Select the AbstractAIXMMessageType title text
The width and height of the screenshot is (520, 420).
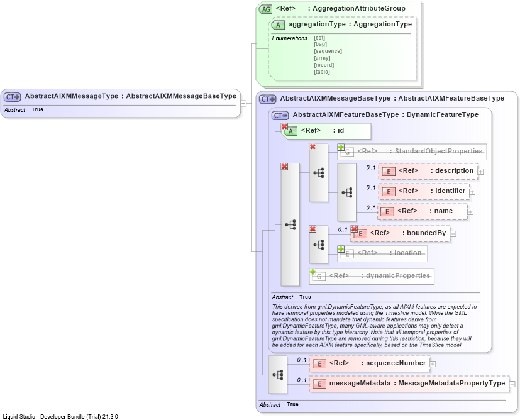[131, 96]
